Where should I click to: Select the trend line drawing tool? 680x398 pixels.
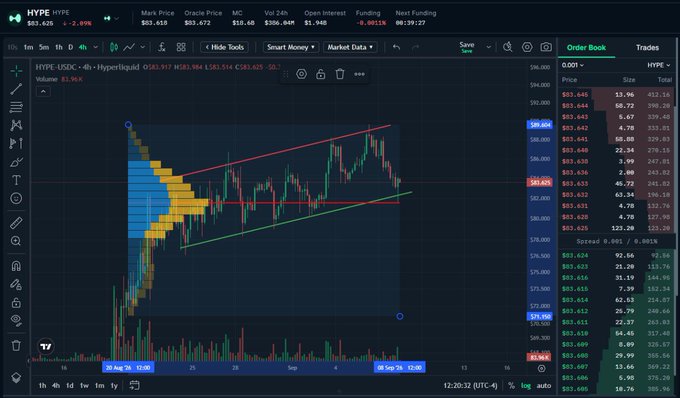click(x=16, y=89)
